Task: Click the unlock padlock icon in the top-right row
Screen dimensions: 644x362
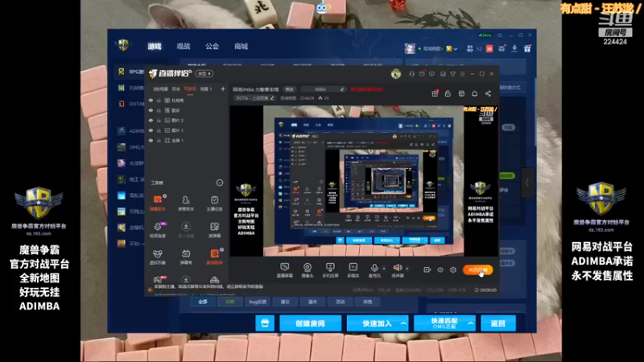Action: click(x=448, y=93)
